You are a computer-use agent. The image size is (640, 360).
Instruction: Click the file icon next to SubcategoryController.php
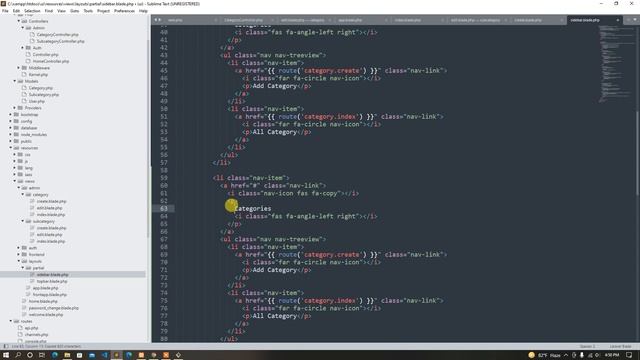(x=32, y=41)
